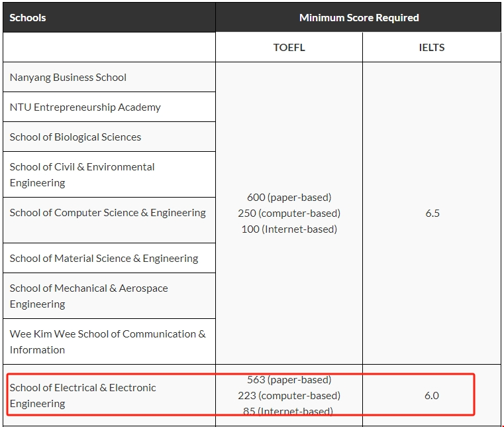Click School of Computer Science & Engineering
The image size is (504, 427).
[x=107, y=213]
